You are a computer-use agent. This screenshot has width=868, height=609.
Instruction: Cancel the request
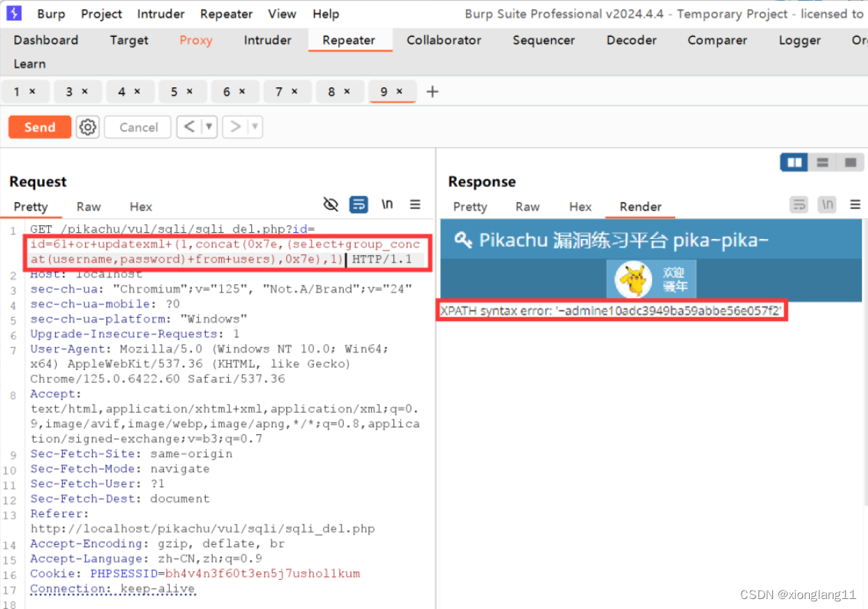[x=139, y=127]
